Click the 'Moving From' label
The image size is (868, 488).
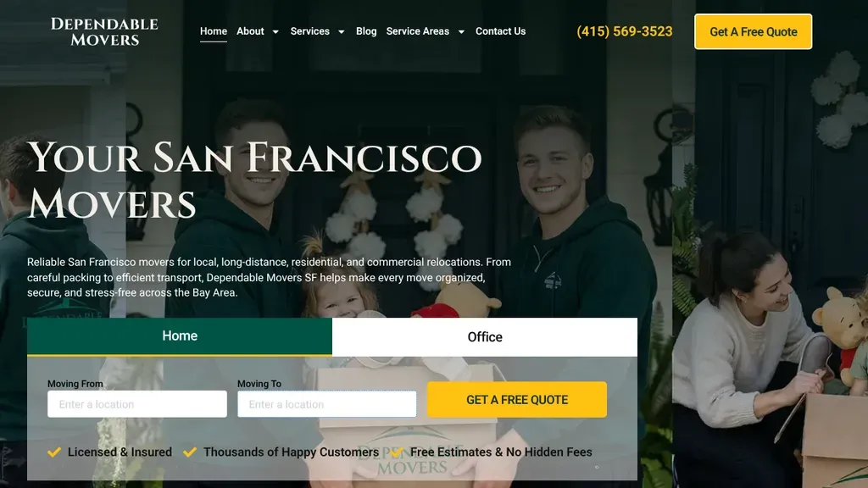tap(75, 384)
